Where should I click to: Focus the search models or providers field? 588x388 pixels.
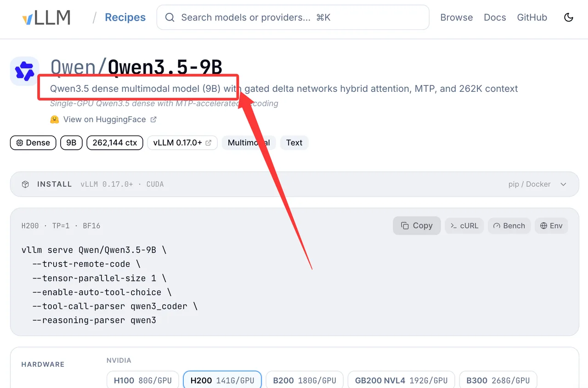click(x=293, y=17)
